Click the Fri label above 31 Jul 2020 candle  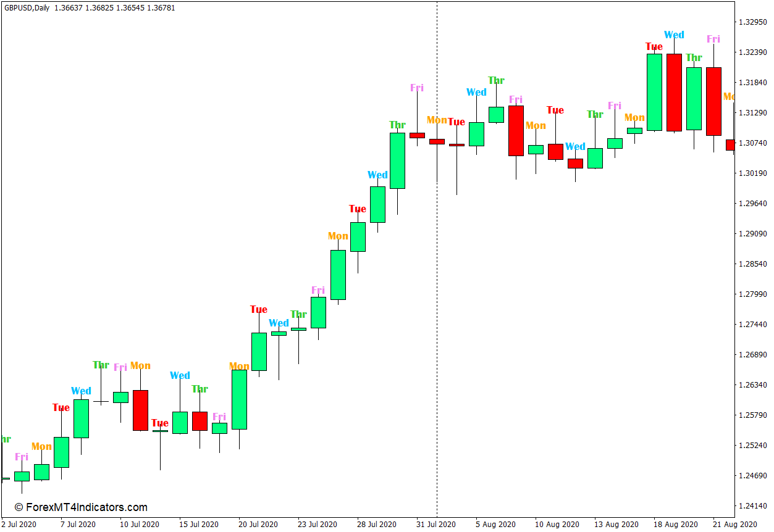[417, 88]
